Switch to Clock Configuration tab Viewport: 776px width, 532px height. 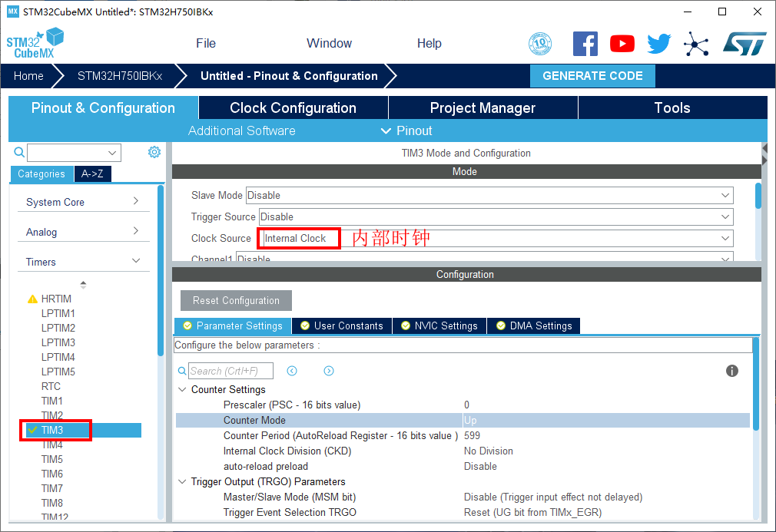(x=293, y=108)
